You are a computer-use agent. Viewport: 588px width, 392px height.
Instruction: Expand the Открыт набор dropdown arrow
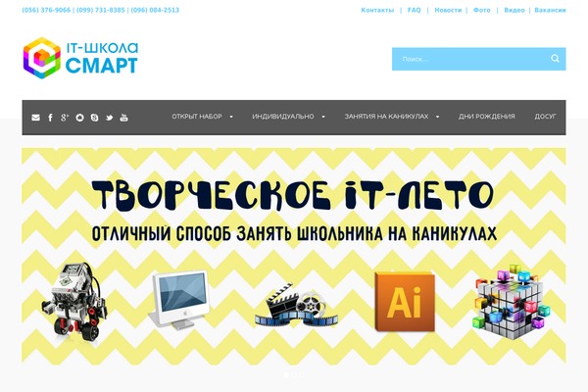pos(231,117)
